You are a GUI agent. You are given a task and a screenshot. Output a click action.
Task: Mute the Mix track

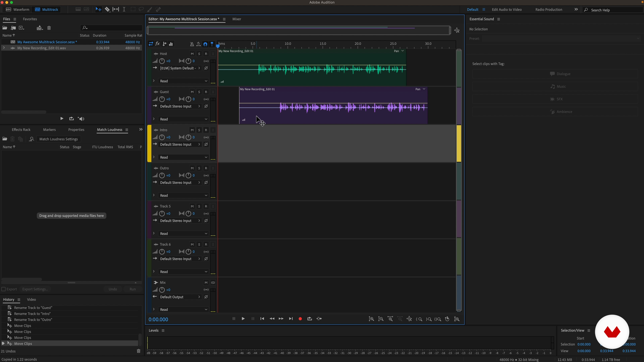[206, 283]
